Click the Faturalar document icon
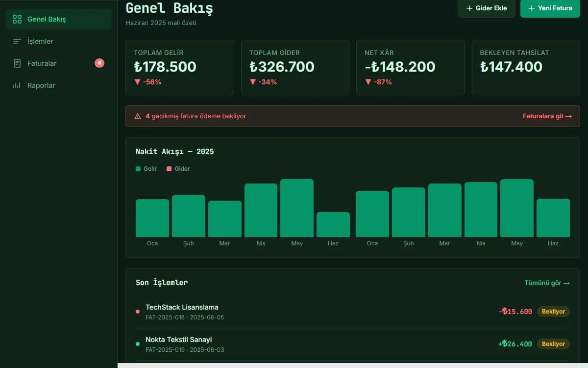 click(17, 63)
